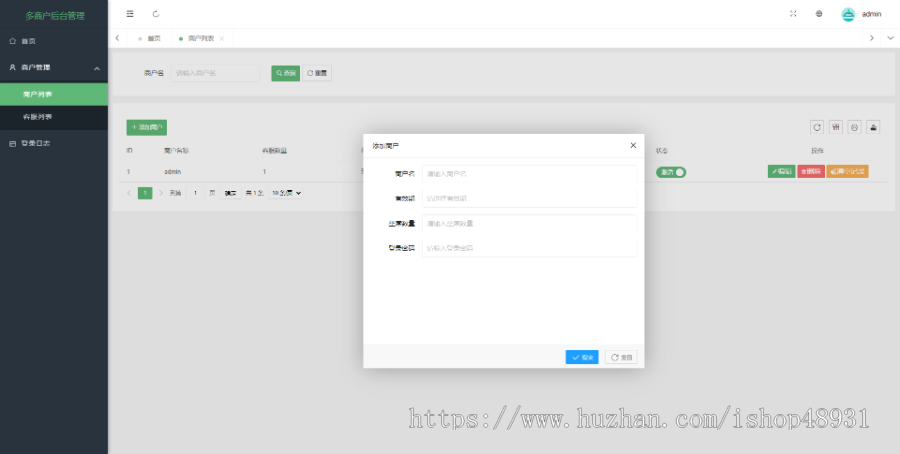Click page 1 button in pagination
Screen dimensions: 900x454
coord(145,193)
